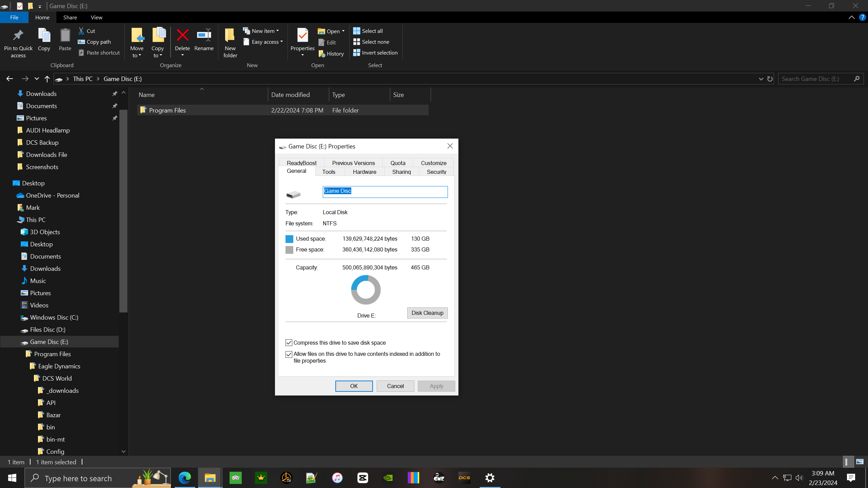
Task: Click Copy path in ribbon
Action: [x=94, y=42]
